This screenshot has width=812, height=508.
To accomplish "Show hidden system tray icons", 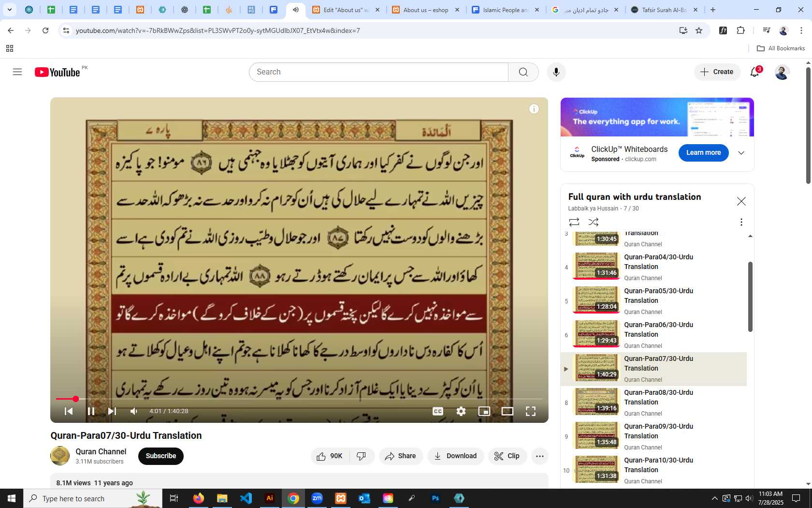I will pyautogui.click(x=714, y=498).
